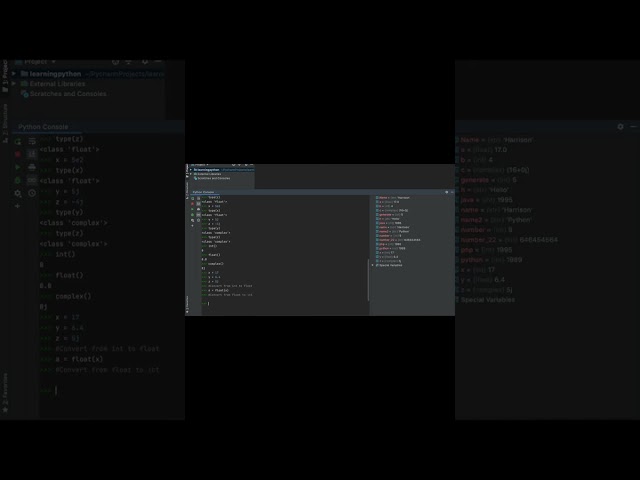Expand learningpython folder arrow in dimmed backdrop tree

pos(14,73)
